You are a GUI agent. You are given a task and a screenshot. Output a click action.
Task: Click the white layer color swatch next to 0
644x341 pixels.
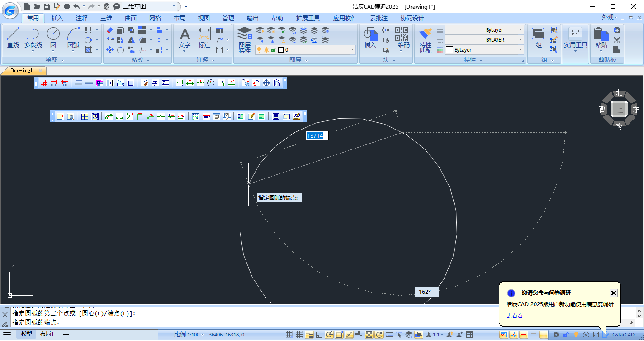coord(280,50)
